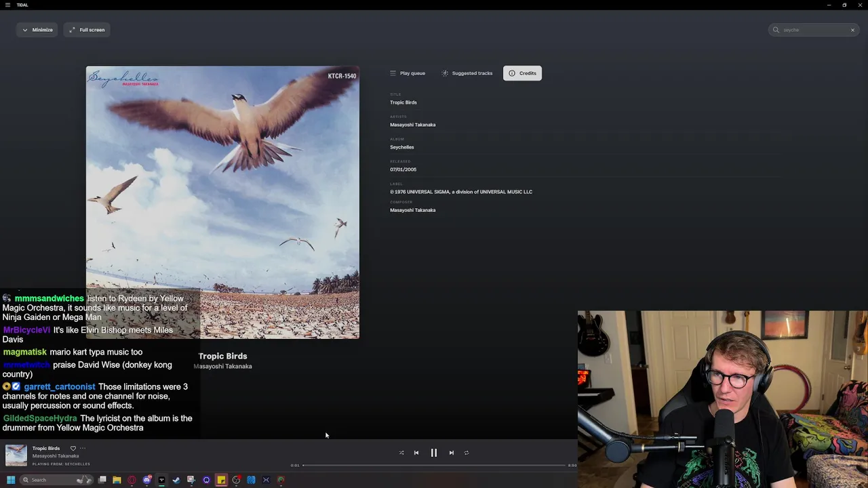Open Task View on the taskbar
This screenshot has width=868, height=488.
point(102,480)
